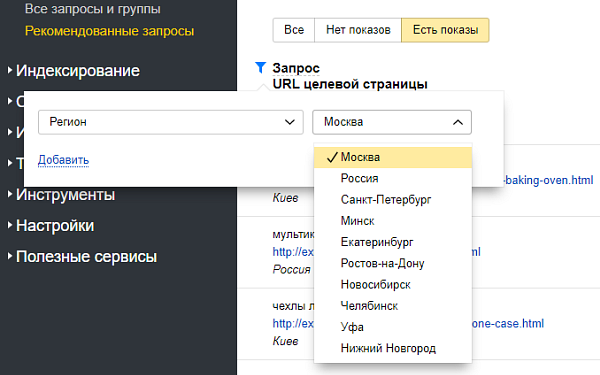This screenshot has height=375, width=600.
Task: Expand the Индексирование sidebar section
Action: [74, 71]
